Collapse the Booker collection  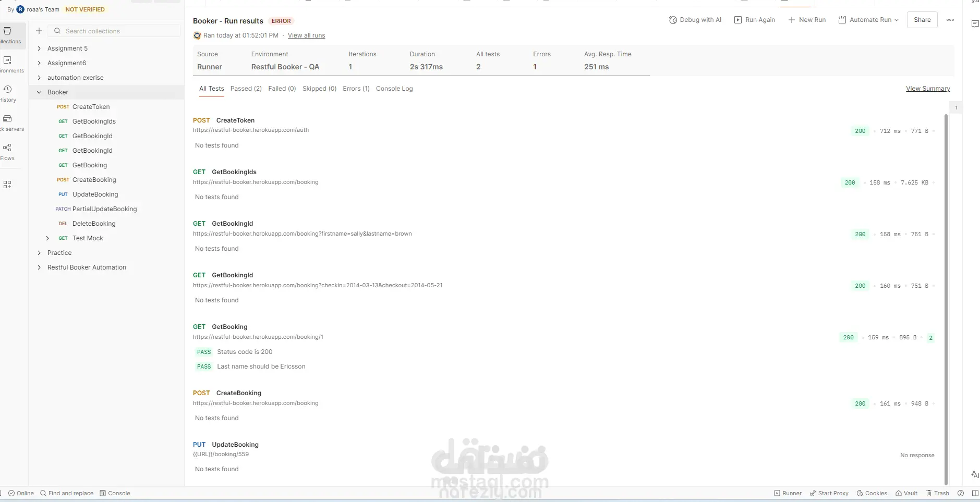pyautogui.click(x=39, y=92)
